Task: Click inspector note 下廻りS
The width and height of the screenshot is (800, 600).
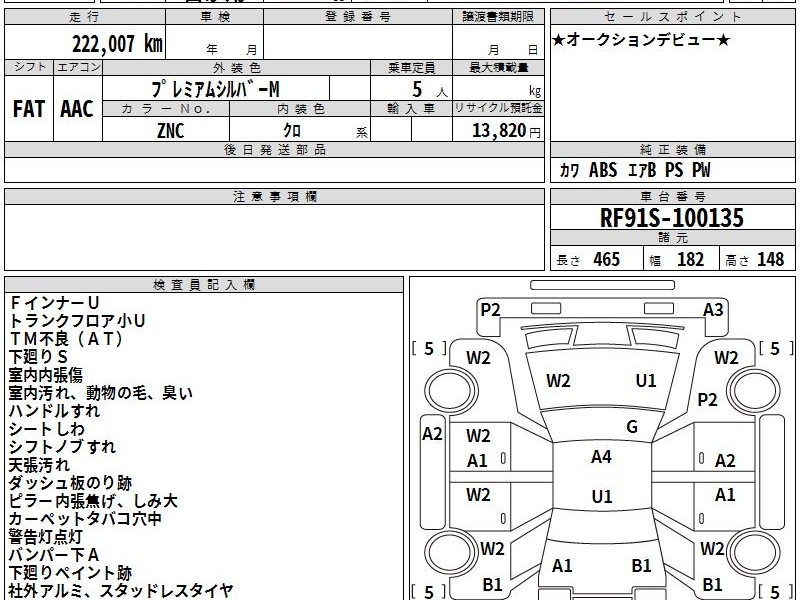Action: 38,356
